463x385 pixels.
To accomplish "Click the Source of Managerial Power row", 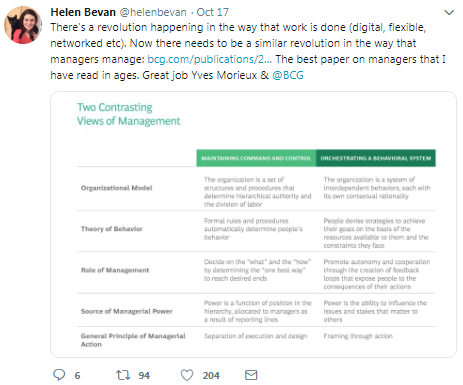I will pyautogui.click(x=256, y=311).
